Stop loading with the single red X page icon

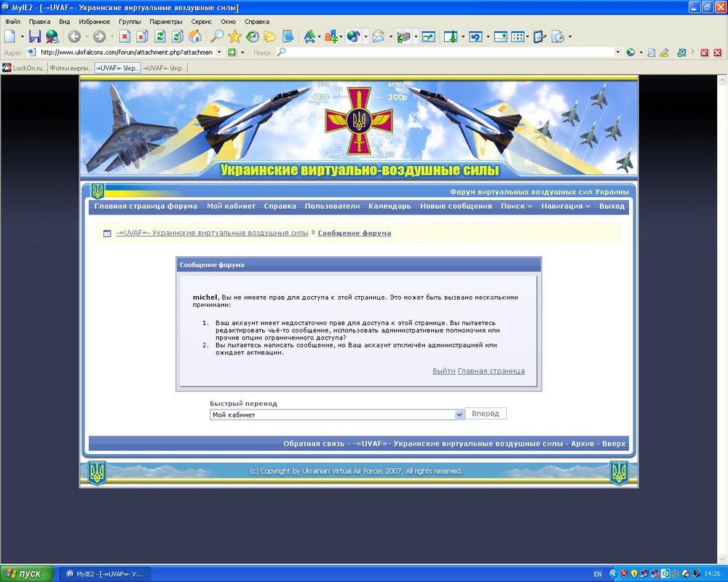(124, 36)
